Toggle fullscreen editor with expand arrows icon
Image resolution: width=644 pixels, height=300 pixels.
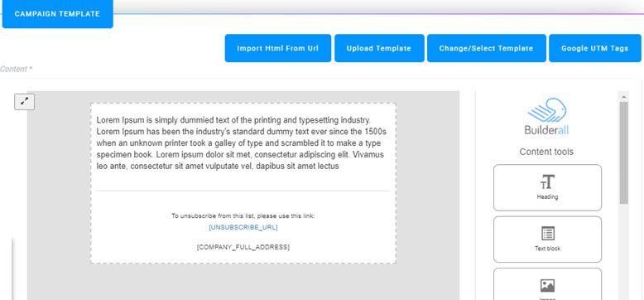click(x=24, y=102)
